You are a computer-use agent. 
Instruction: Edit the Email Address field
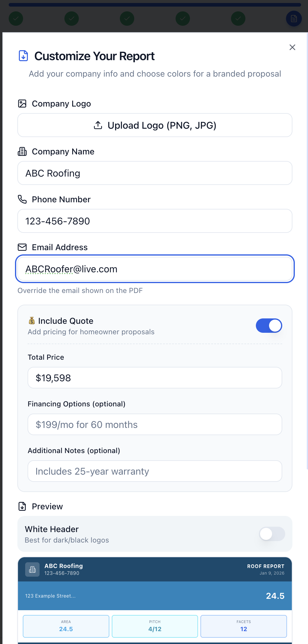point(155,269)
